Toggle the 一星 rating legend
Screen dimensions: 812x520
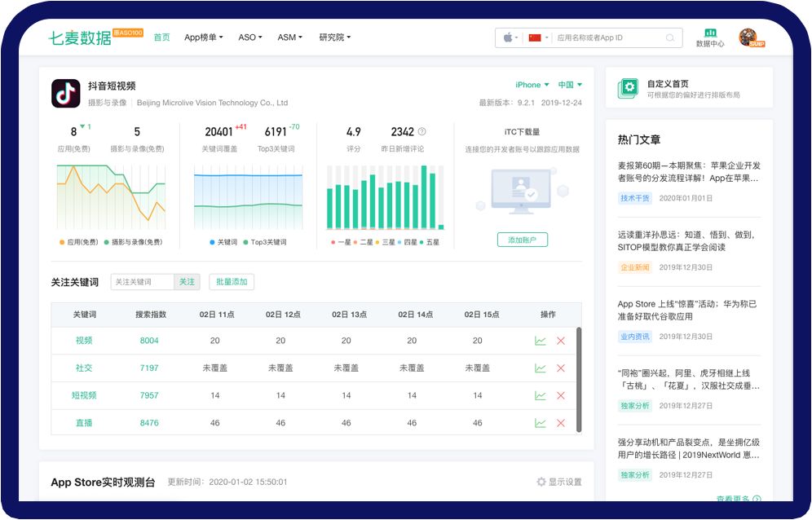click(341, 242)
